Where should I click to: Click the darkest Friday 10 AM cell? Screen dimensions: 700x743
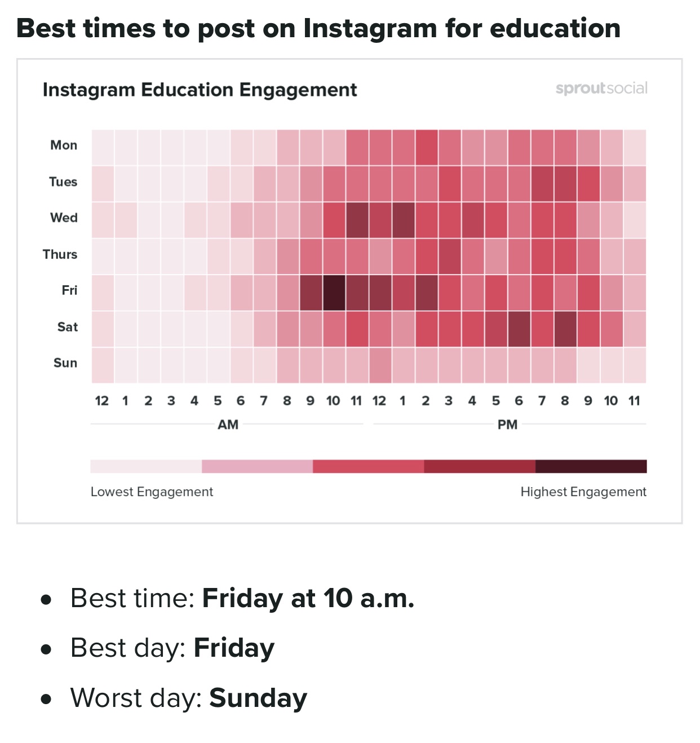coord(334,293)
